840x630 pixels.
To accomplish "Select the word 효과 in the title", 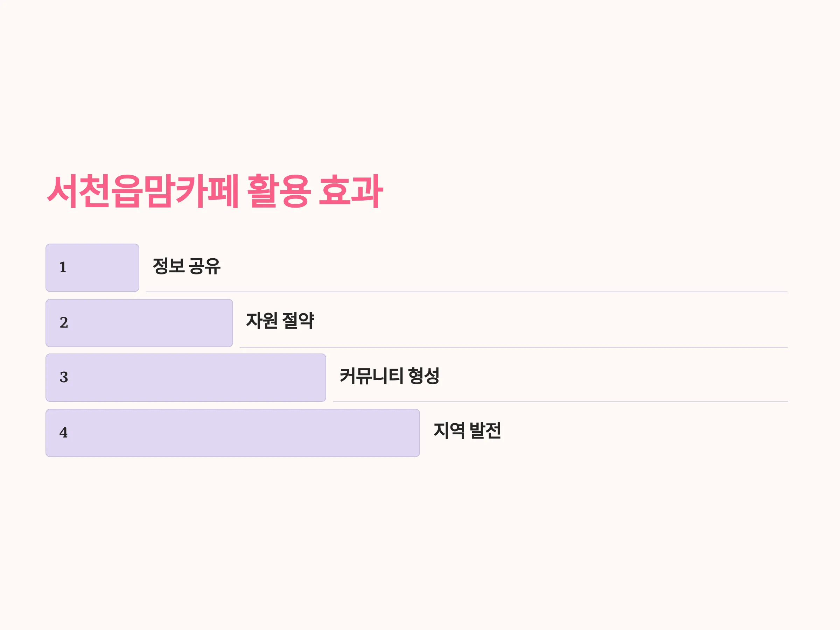I will click(350, 191).
